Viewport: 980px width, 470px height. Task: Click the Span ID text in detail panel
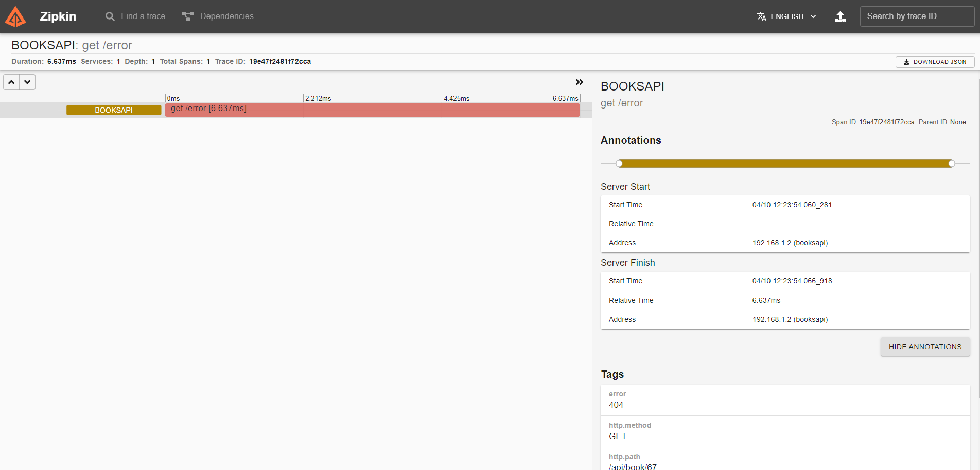873,122
